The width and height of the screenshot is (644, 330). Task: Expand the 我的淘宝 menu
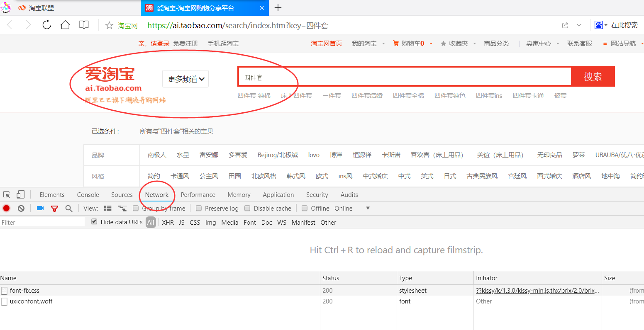point(368,43)
